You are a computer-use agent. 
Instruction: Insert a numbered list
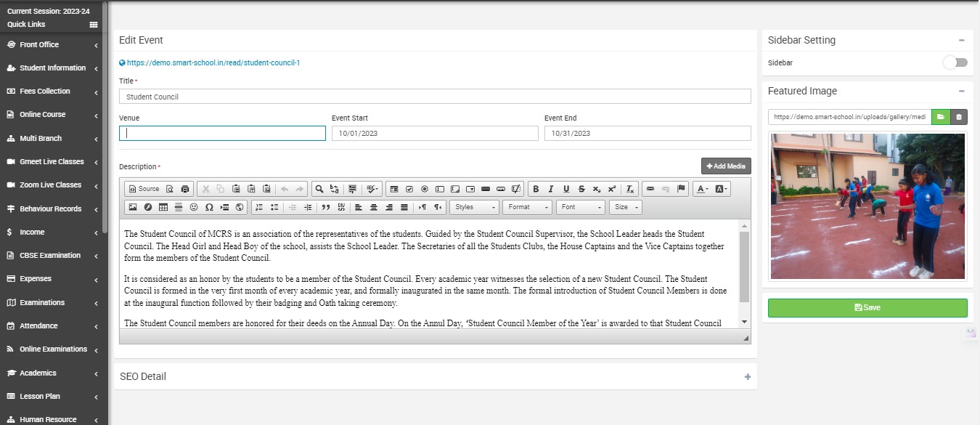259,207
